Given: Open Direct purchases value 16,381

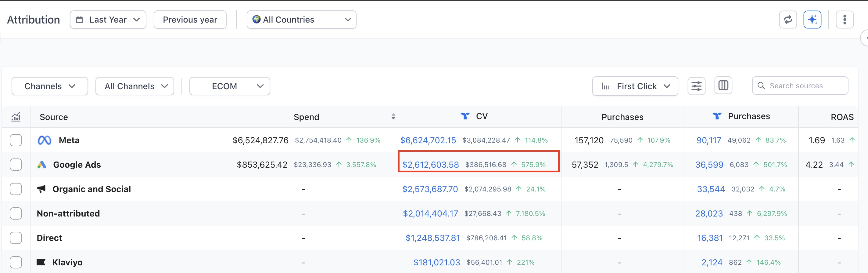Looking at the screenshot, I should (x=710, y=238).
